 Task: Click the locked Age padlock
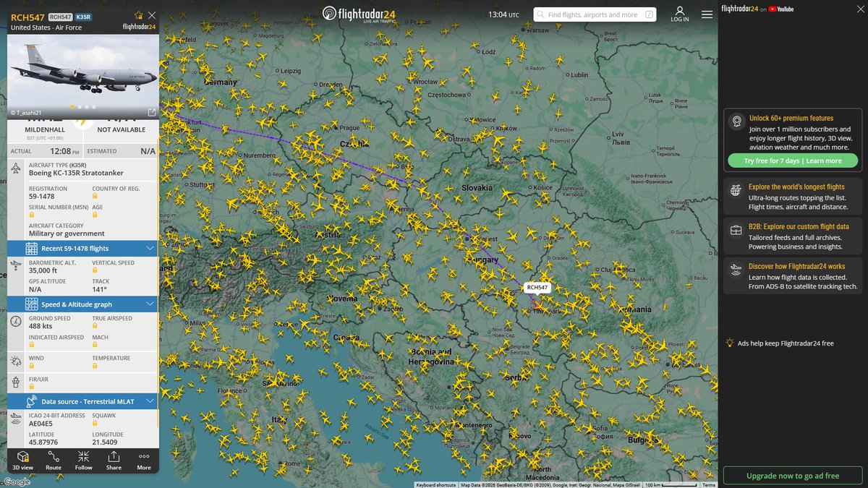click(x=95, y=214)
